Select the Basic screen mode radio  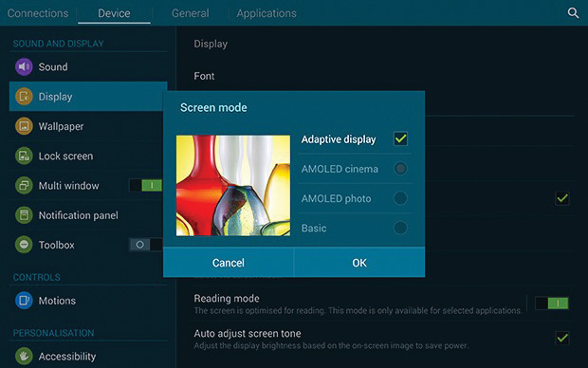[x=400, y=228]
